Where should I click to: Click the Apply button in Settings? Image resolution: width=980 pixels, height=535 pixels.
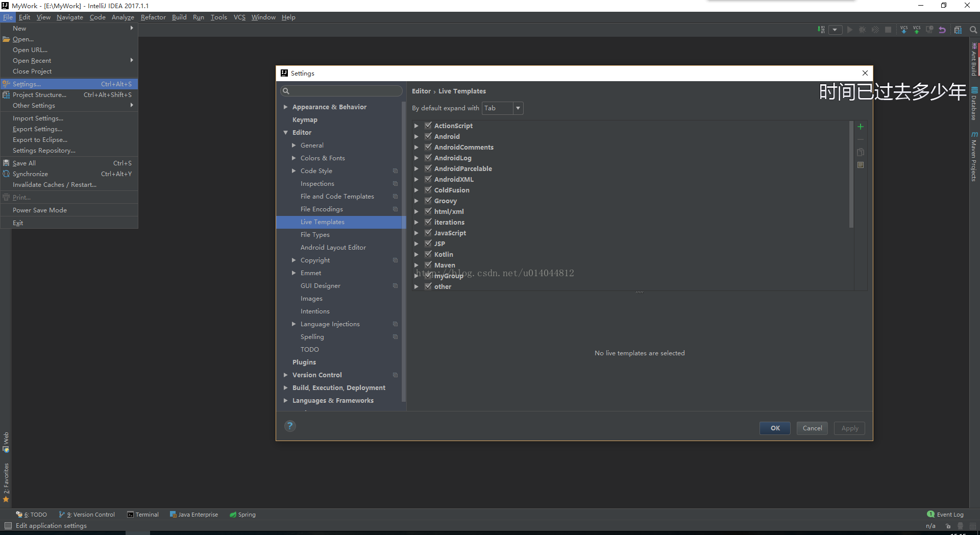[849, 428]
